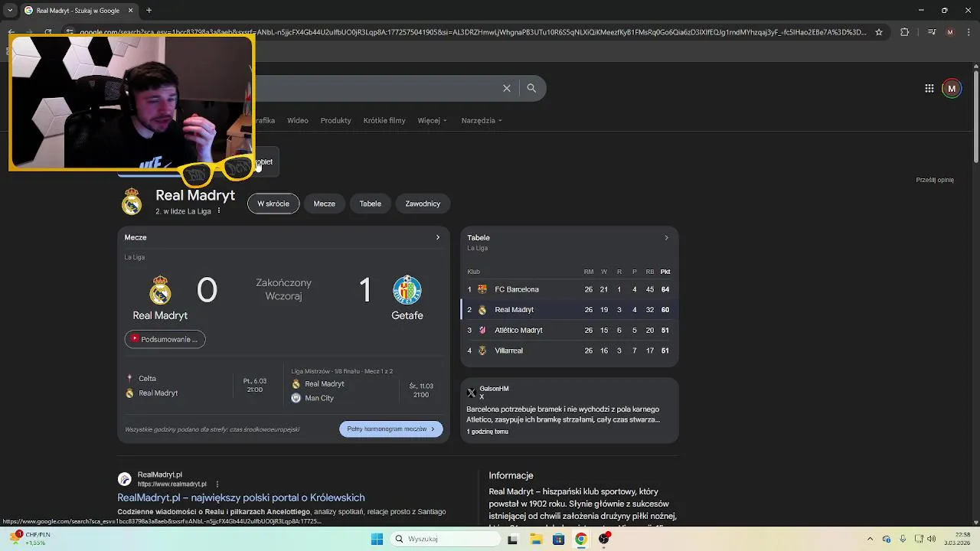This screenshot has width=980, height=551.
Task: Open the Chrome three-dot menu
Action: tap(968, 32)
